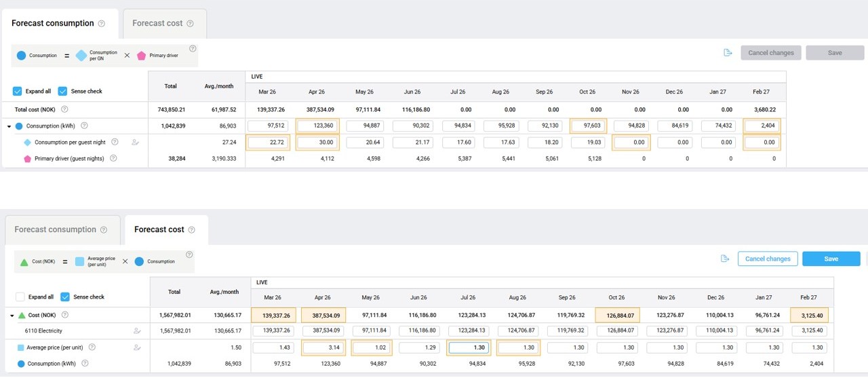Click edit icon on Consumption per guest night row
The image size is (868, 378).
click(x=136, y=143)
